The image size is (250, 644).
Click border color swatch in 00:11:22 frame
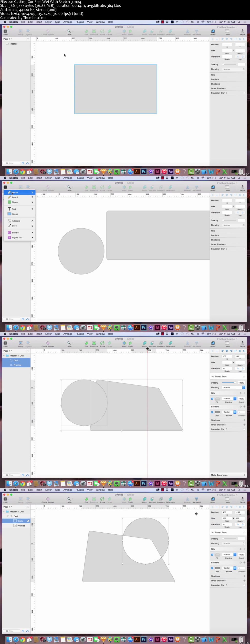click(x=218, y=568)
